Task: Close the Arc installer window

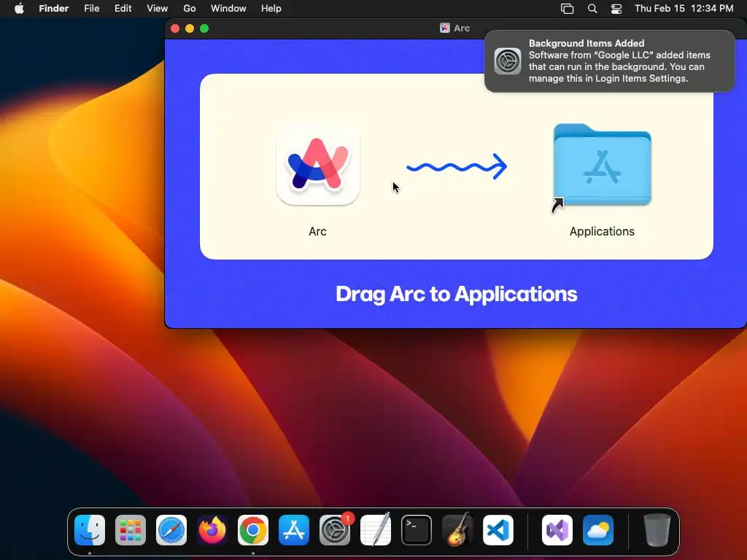Action: pyautogui.click(x=175, y=28)
